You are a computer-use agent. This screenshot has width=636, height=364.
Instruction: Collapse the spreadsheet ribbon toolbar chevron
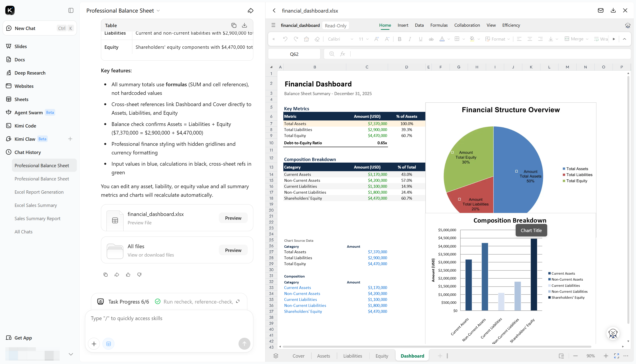click(x=625, y=39)
